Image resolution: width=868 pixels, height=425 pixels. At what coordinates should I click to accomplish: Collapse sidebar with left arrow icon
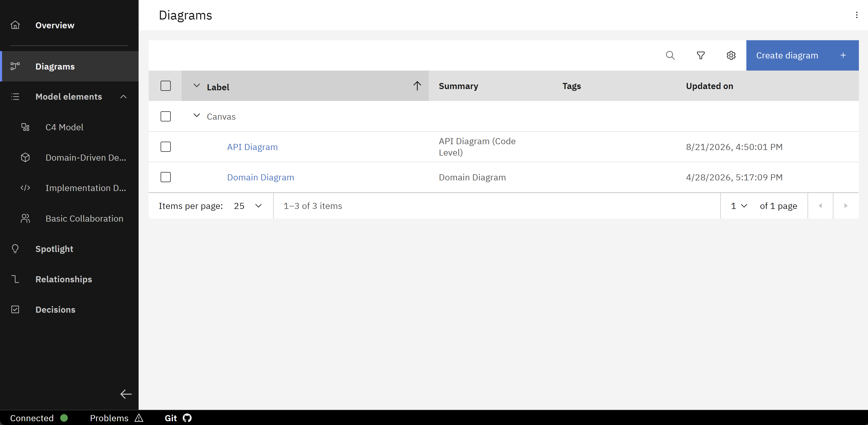coord(126,394)
